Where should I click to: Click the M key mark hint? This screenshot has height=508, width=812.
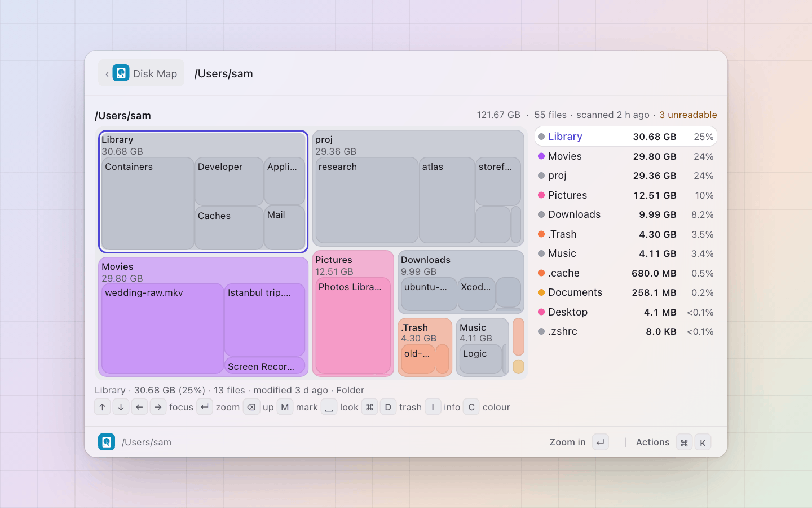tap(285, 407)
